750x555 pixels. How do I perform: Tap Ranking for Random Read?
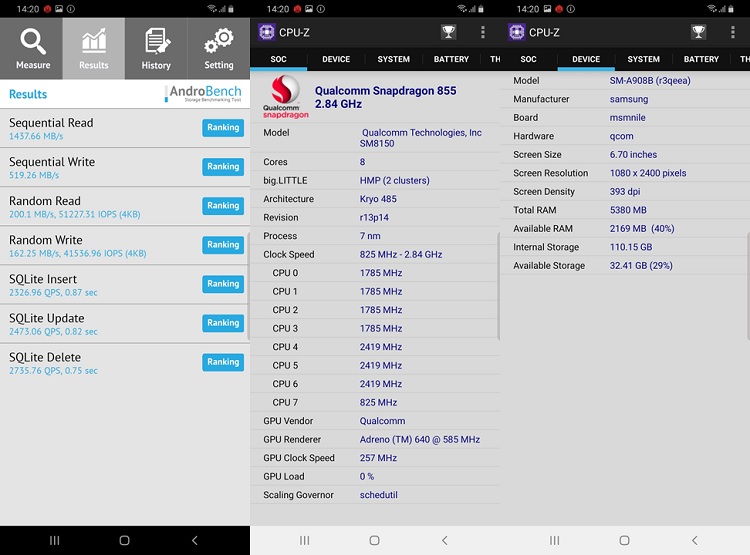point(223,206)
